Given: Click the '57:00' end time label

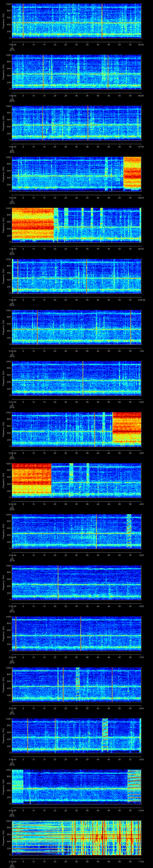Looking at the screenshot, I should point(141,147).
